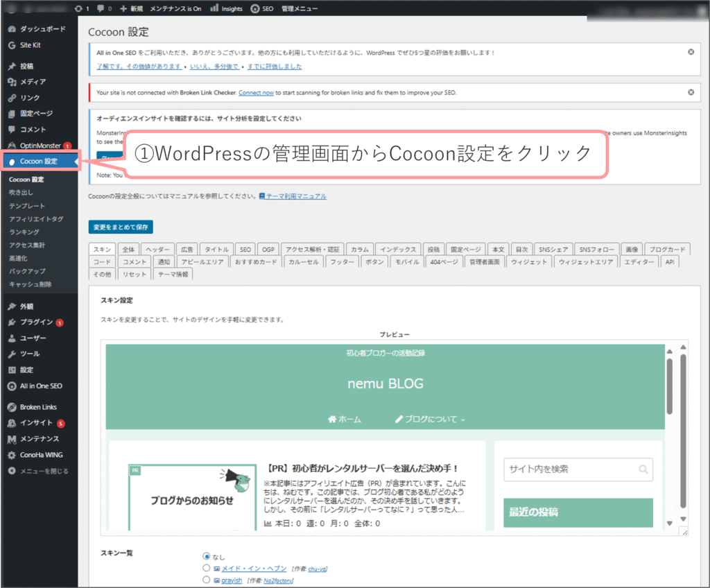Click the 変更をまとめて保存 save button
This screenshot has width=710, height=588.
(121, 227)
